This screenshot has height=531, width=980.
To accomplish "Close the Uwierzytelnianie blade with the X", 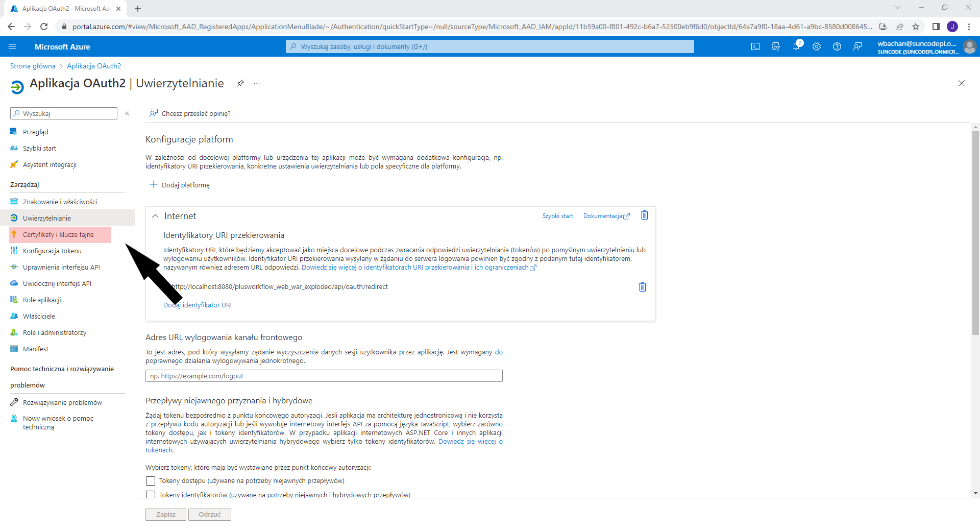I will 962,83.
